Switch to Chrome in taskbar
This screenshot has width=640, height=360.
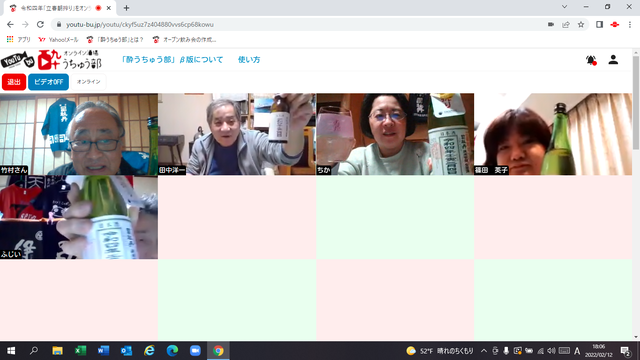click(218, 351)
